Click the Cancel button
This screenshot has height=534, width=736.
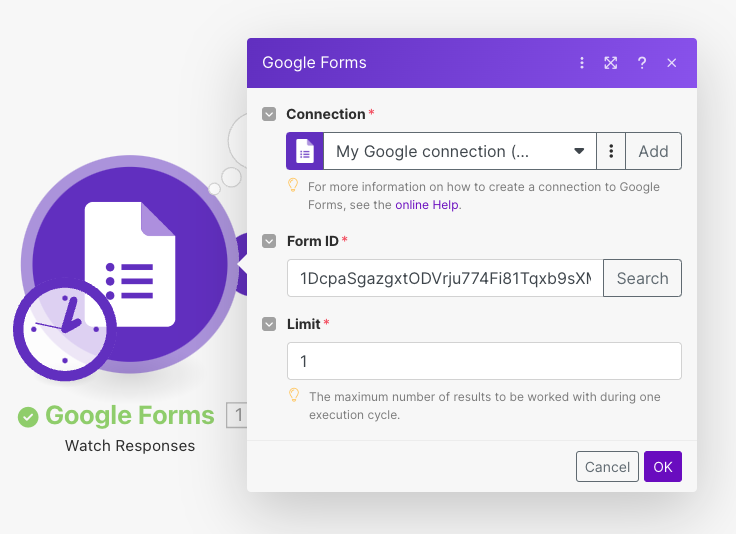[607, 467]
